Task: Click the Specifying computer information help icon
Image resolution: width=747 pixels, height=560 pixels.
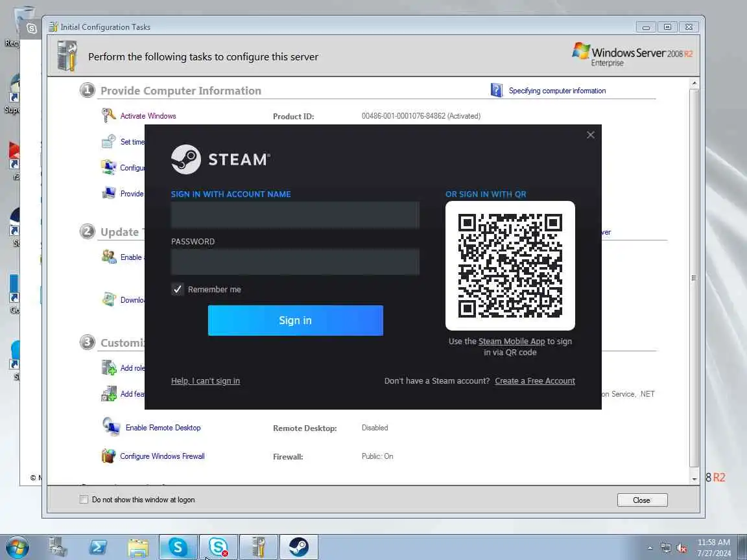Action: point(497,90)
